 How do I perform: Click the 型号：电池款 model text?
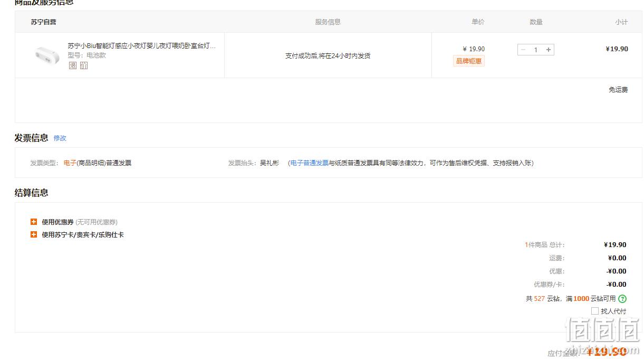(x=86, y=55)
